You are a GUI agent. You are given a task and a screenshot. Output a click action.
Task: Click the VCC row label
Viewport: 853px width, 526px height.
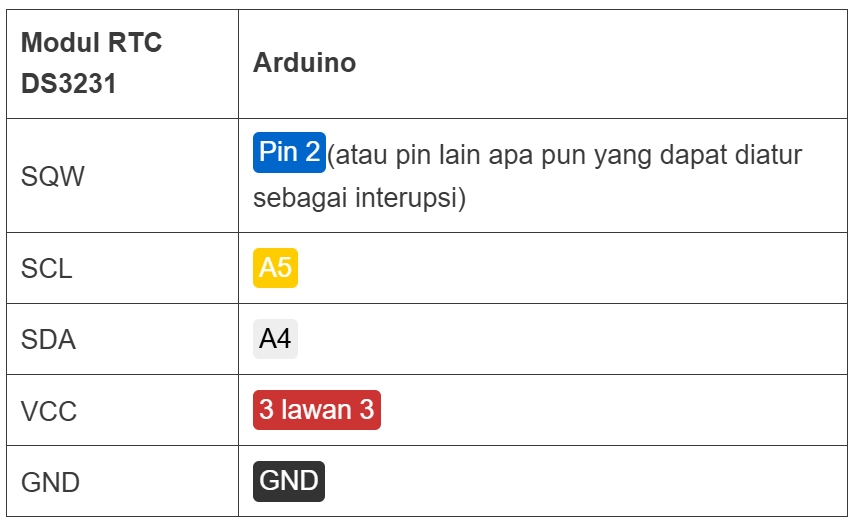[x=49, y=411]
